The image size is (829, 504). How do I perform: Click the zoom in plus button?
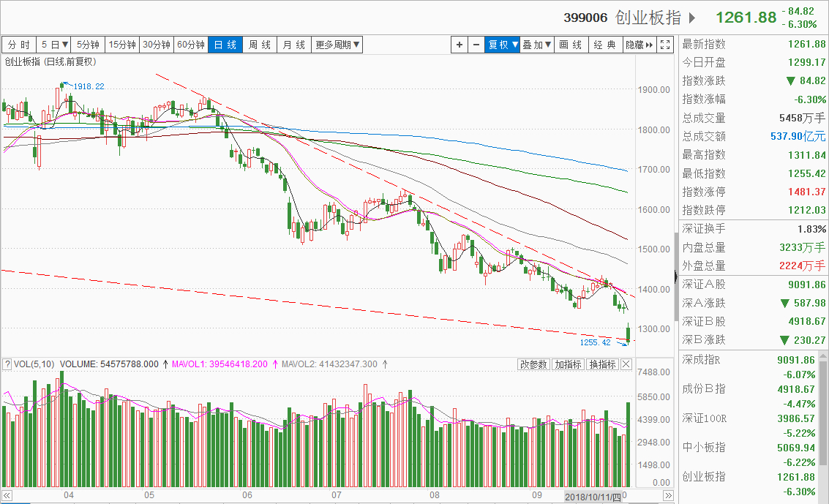459,45
